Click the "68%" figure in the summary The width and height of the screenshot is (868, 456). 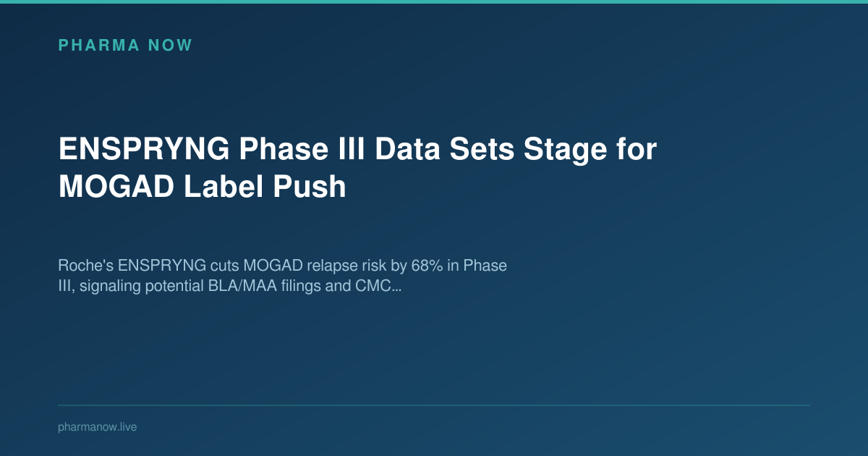point(424,266)
